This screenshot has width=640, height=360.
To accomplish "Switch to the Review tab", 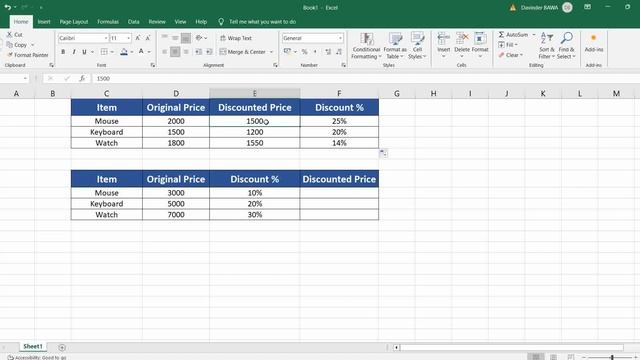I will [x=157, y=22].
